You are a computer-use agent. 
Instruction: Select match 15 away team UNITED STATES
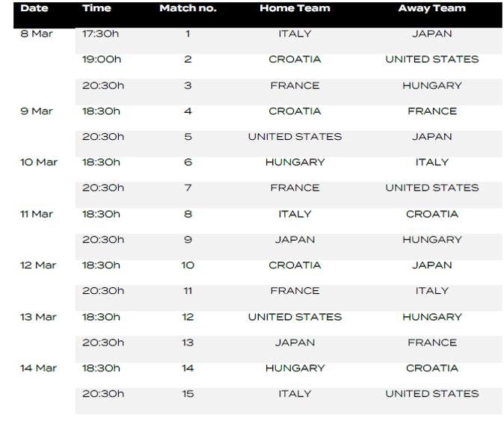tap(432, 394)
